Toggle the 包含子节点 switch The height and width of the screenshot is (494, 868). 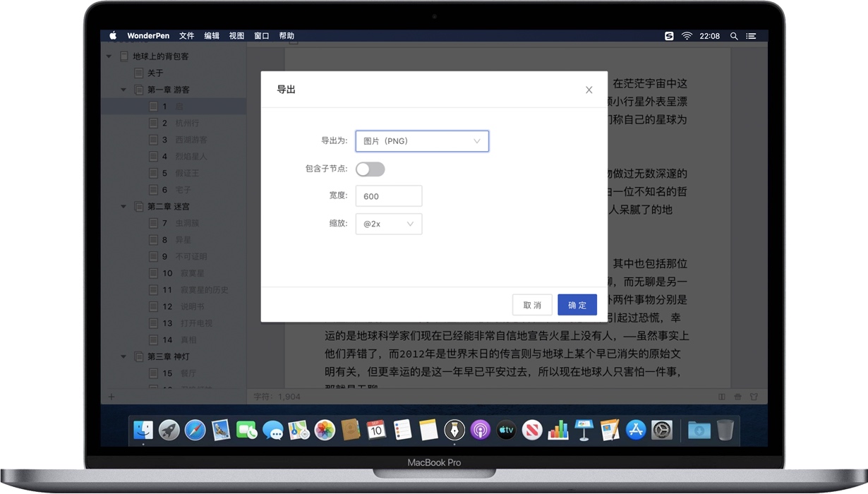tap(370, 169)
